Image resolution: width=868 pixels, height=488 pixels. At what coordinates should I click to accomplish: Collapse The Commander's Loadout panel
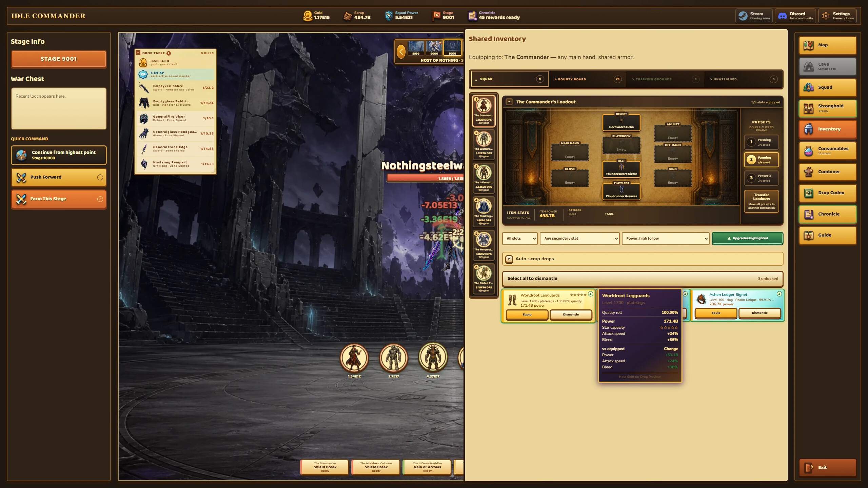pyautogui.click(x=509, y=102)
